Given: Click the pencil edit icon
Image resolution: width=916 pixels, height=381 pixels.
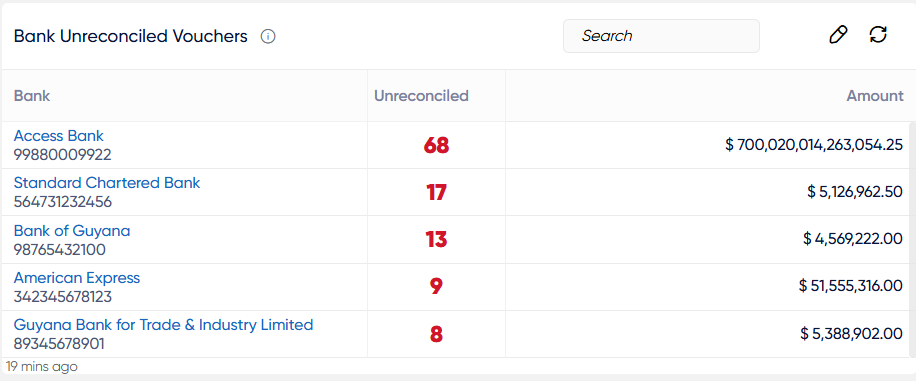Looking at the screenshot, I should pyautogui.click(x=838, y=35).
